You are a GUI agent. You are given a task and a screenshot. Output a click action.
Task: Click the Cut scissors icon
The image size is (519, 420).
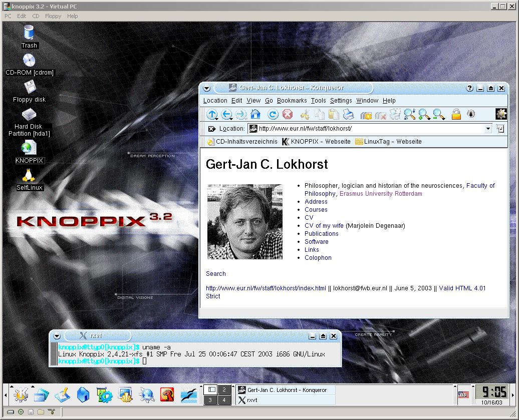[x=305, y=115]
